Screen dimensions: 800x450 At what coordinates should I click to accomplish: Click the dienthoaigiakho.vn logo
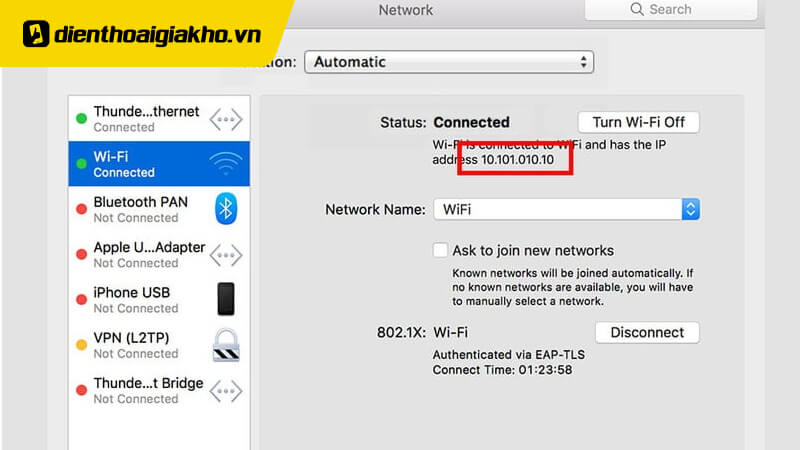click(x=140, y=35)
